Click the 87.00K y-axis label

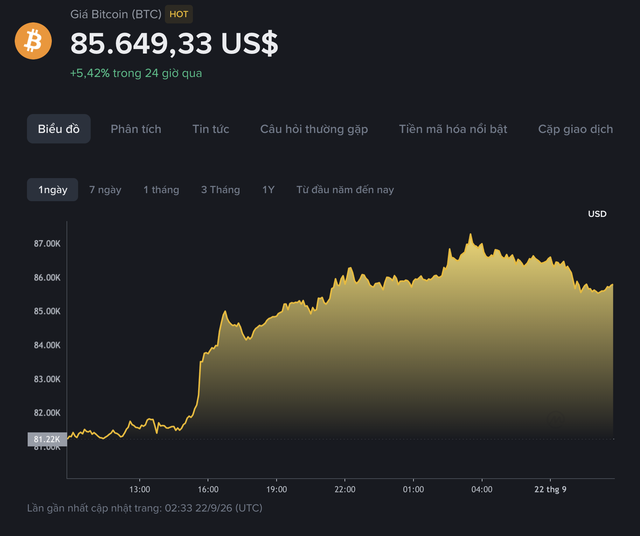pyautogui.click(x=47, y=244)
